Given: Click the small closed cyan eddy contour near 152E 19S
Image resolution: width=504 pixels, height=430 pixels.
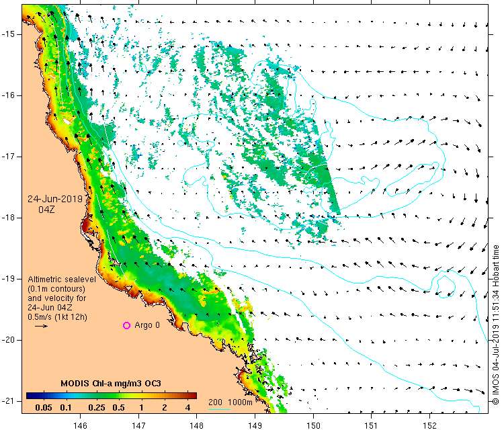Looking at the screenshot, I should point(446,287).
